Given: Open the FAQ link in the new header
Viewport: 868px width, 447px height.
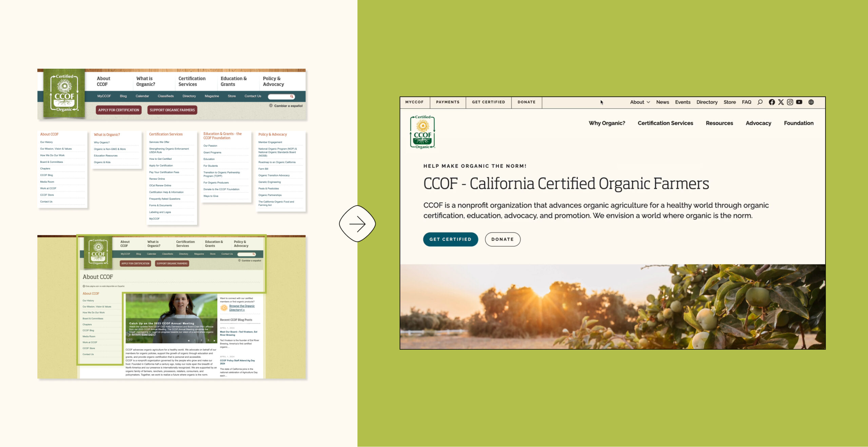Looking at the screenshot, I should point(746,102).
